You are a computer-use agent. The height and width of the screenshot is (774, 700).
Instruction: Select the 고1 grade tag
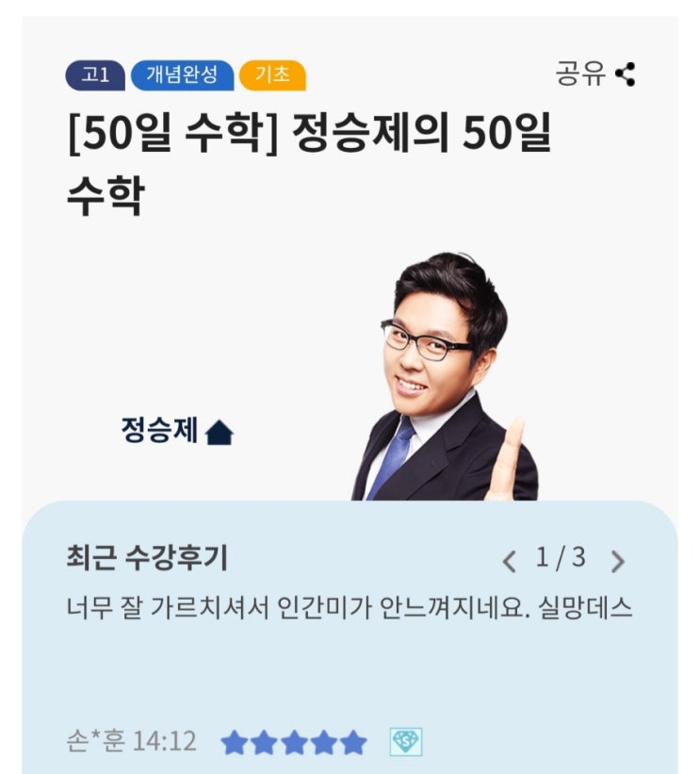(95, 75)
